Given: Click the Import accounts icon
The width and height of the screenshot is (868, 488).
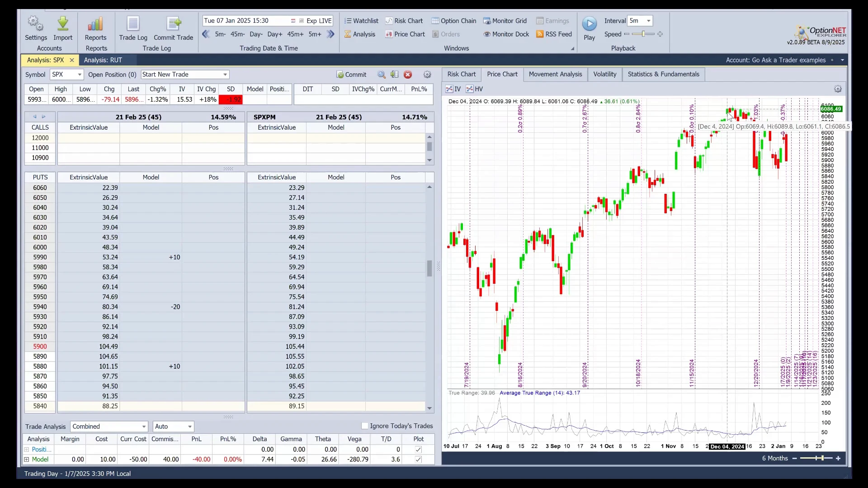Looking at the screenshot, I should [x=63, y=28].
